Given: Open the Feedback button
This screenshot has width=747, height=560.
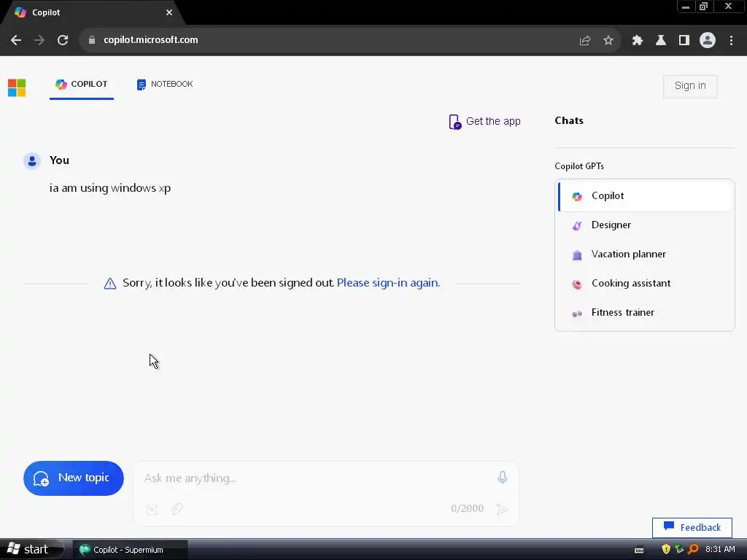Looking at the screenshot, I should click(x=692, y=528).
